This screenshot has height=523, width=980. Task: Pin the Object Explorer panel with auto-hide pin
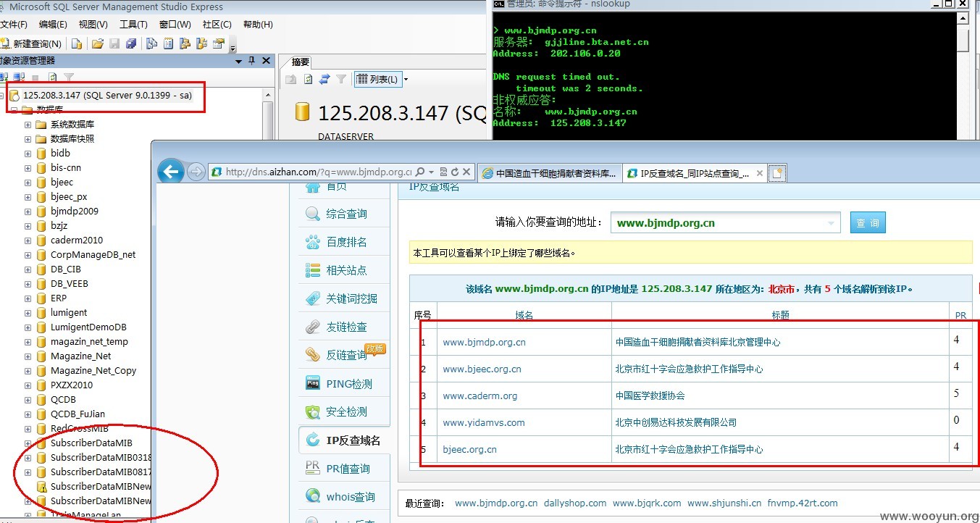tap(251, 61)
